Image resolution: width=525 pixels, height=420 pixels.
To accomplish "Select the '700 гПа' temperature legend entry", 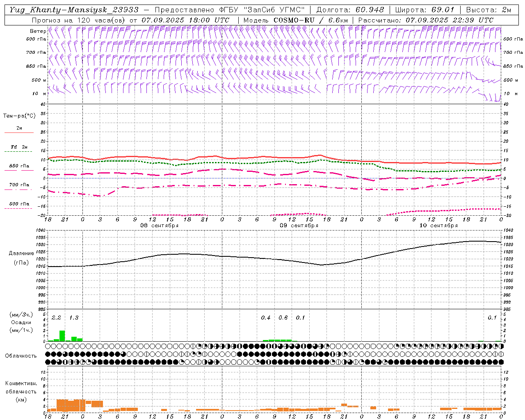I will [x=19, y=185].
